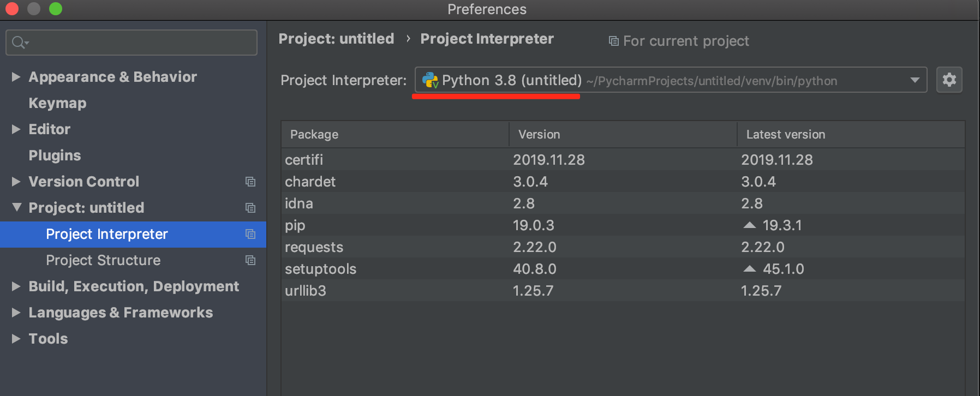Click the project-scope icon on Project Interpreter row

tap(250, 234)
